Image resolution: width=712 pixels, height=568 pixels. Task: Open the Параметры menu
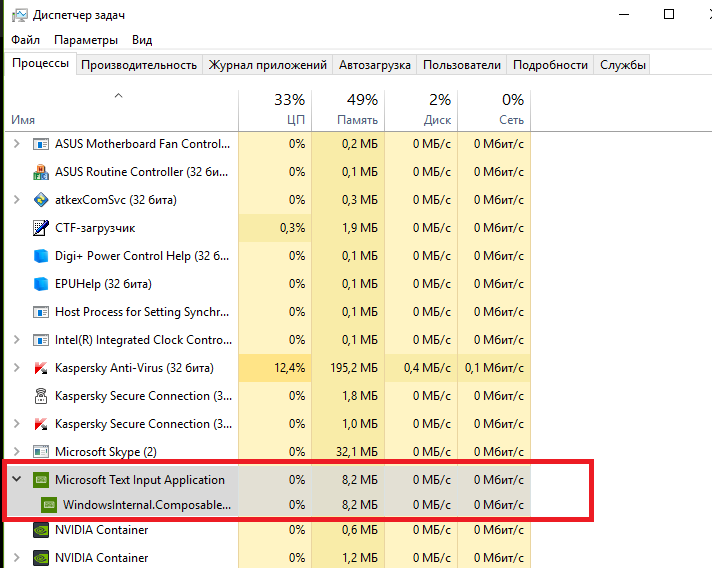click(86, 40)
